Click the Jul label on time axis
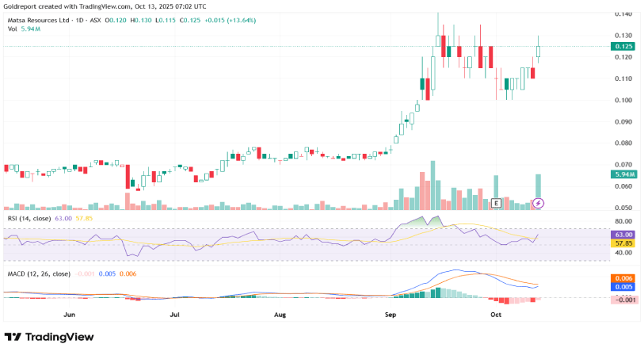The image size is (644, 344). [176, 315]
